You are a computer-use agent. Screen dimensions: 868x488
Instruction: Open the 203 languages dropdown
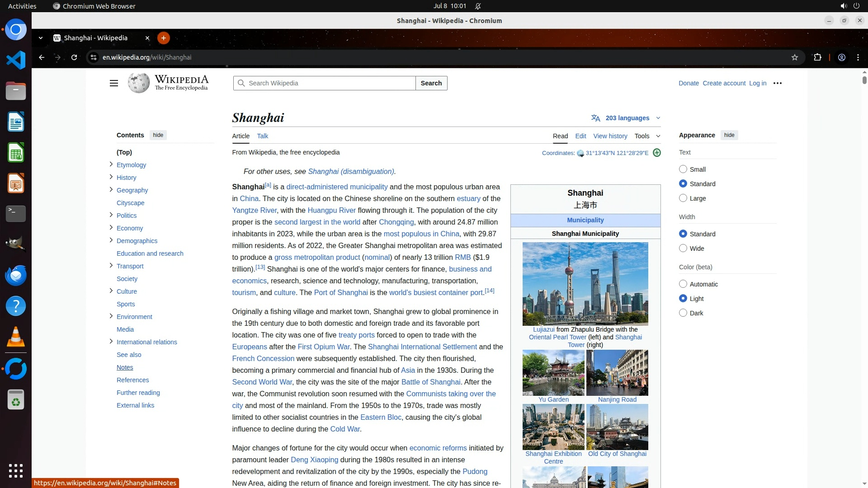[627, 118]
